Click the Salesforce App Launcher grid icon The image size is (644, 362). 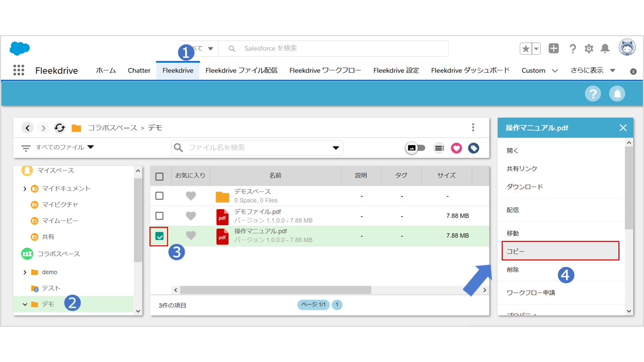tap(19, 70)
